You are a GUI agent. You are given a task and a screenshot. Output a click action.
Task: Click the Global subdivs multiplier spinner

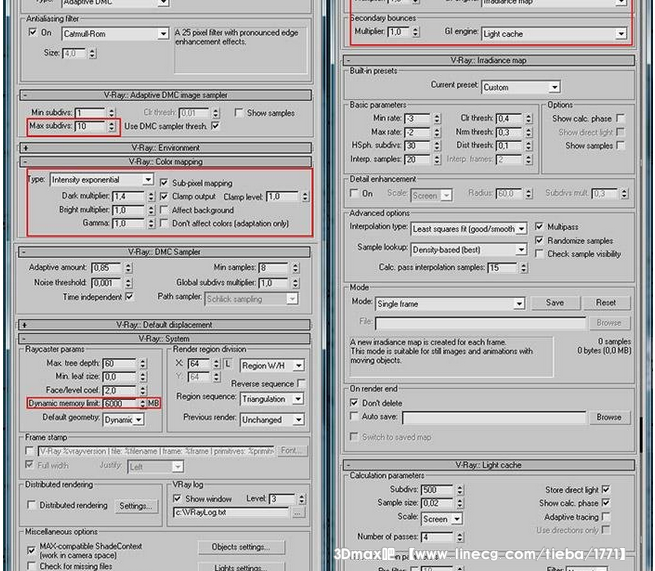click(x=295, y=283)
